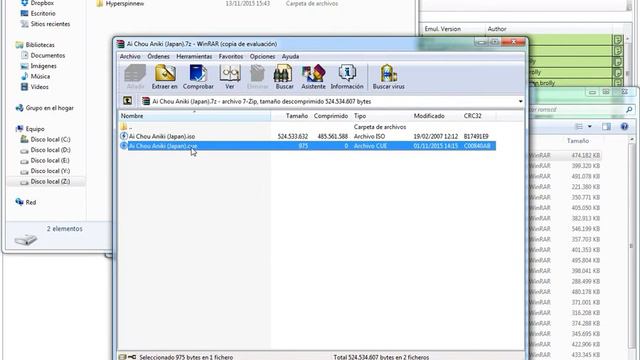Sort by the CRC32 column header
The image size is (640, 360).
pyautogui.click(x=473, y=116)
